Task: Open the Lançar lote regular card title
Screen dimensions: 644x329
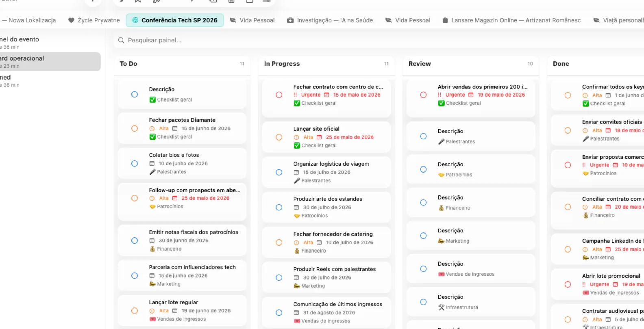Action: (174, 303)
